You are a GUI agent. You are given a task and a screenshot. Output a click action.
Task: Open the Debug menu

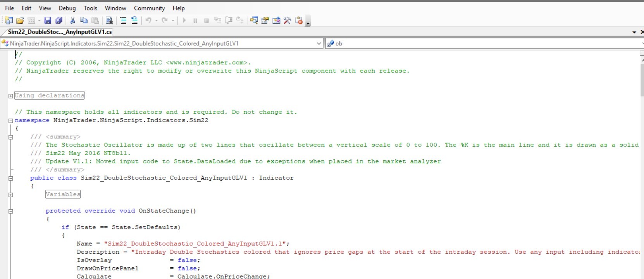tap(67, 8)
